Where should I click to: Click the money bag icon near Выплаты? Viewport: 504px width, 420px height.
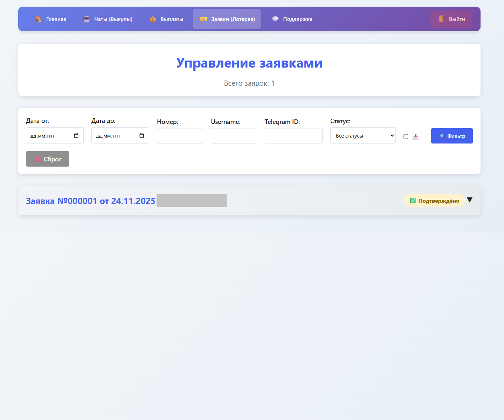(x=153, y=19)
